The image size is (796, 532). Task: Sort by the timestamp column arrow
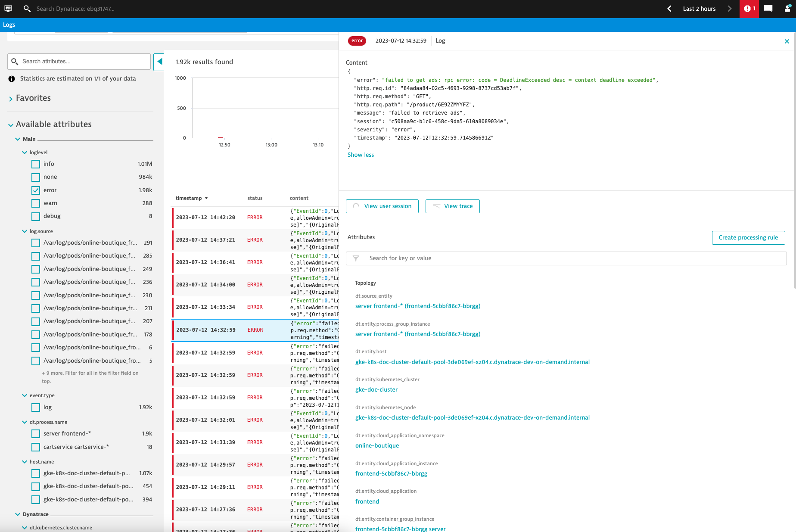pyautogui.click(x=206, y=198)
